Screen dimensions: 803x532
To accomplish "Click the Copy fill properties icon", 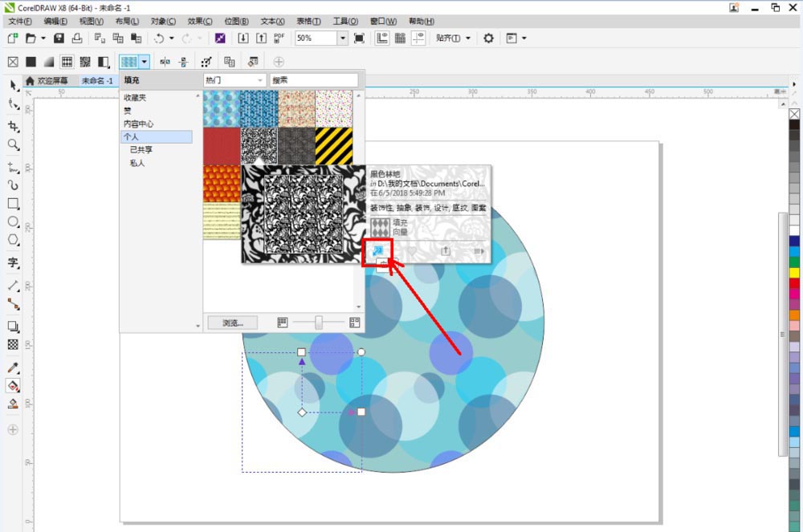I will [x=229, y=62].
